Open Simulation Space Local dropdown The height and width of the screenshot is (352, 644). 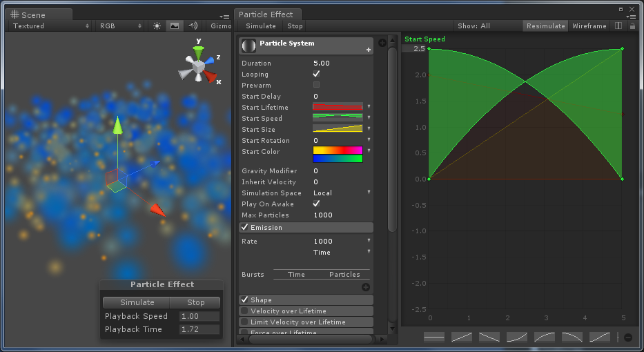tap(342, 193)
